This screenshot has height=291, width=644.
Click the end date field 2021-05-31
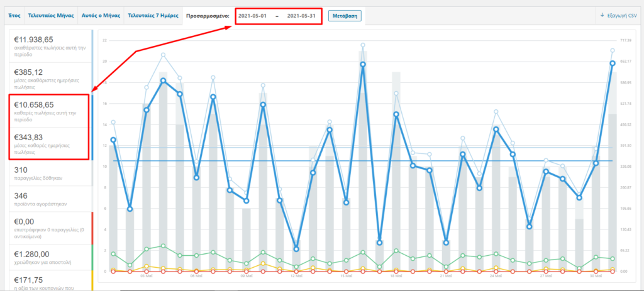click(299, 15)
